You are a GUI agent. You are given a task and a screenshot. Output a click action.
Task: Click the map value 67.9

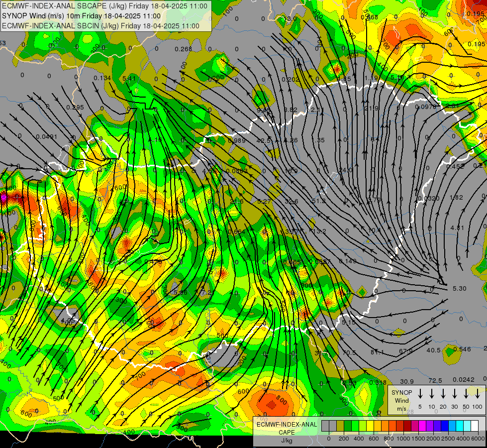click(405, 351)
